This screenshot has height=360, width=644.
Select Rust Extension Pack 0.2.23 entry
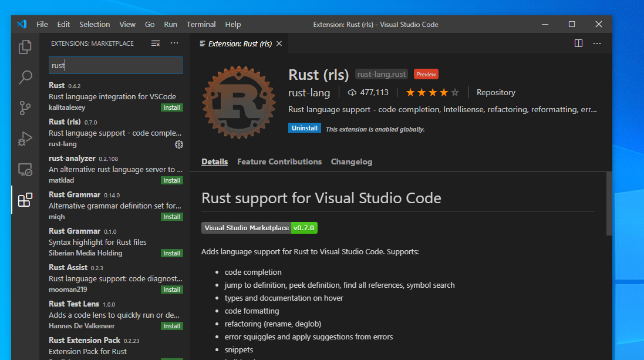(x=116, y=346)
